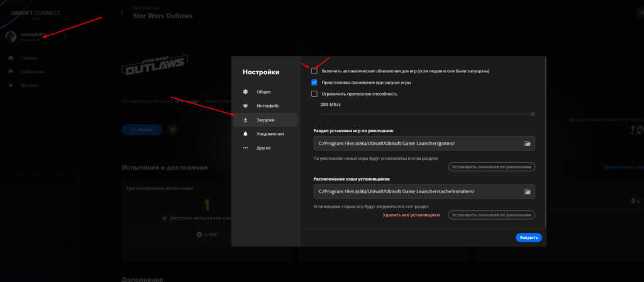This screenshot has height=282, width=644.
Task: Click the user profile avatar
Action: (11, 37)
